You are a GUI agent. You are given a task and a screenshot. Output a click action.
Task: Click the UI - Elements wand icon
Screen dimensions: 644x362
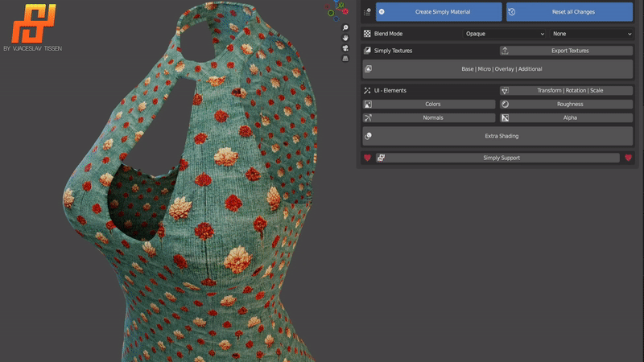(x=367, y=91)
